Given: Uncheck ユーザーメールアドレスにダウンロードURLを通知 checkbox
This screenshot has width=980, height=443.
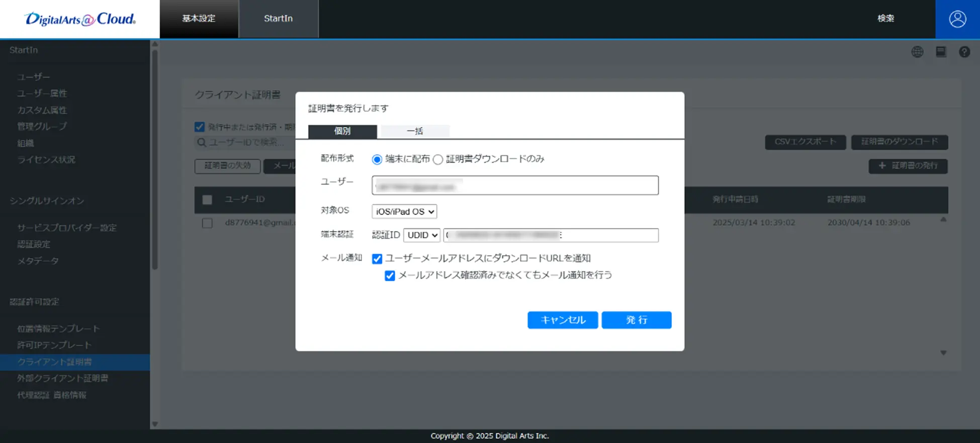Looking at the screenshot, I should pos(377,259).
